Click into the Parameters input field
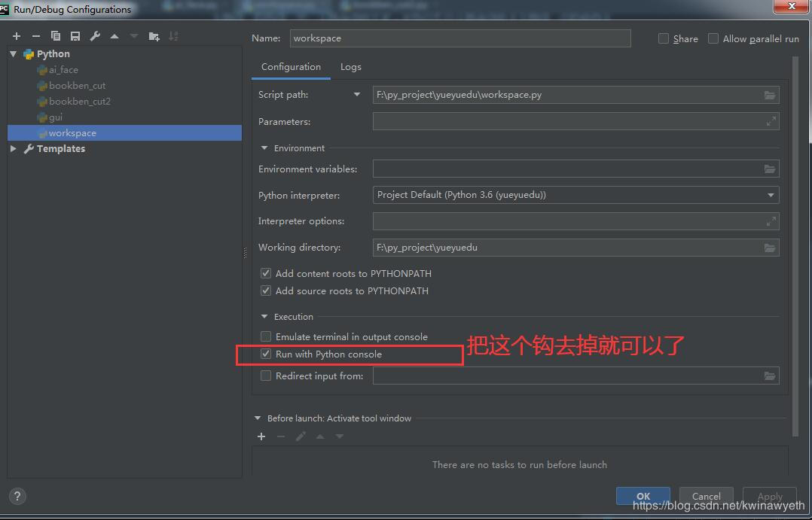 click(575, 122)
